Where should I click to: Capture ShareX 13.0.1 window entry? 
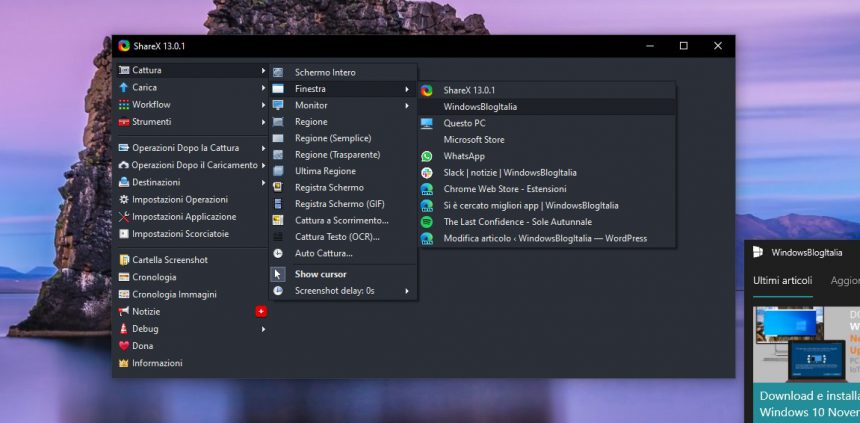tap(547, 91)
